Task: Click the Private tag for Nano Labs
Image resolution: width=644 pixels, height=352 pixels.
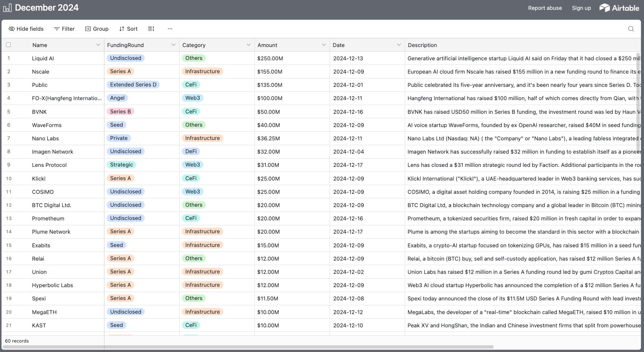Action: click(x=119, y=138)
